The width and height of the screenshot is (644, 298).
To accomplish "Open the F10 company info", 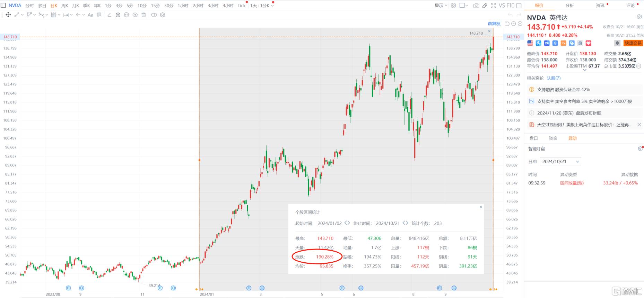I will click(x=510, y=6).
